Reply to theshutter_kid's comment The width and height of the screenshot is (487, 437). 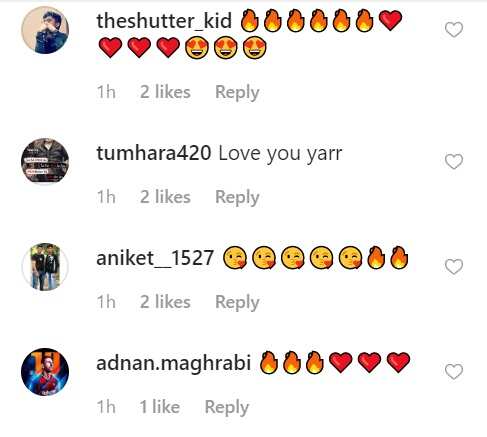237,93
